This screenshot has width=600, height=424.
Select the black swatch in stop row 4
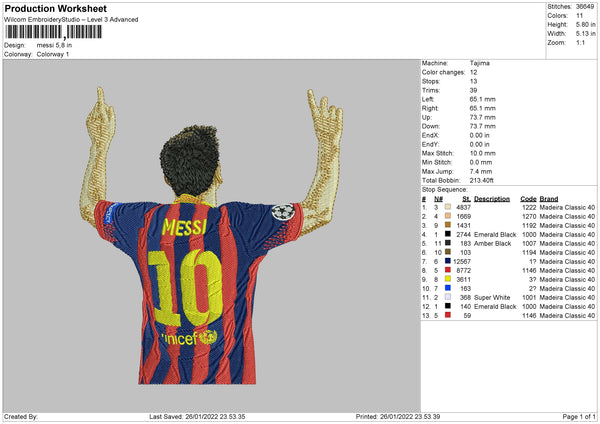click(x=448, y=234)
